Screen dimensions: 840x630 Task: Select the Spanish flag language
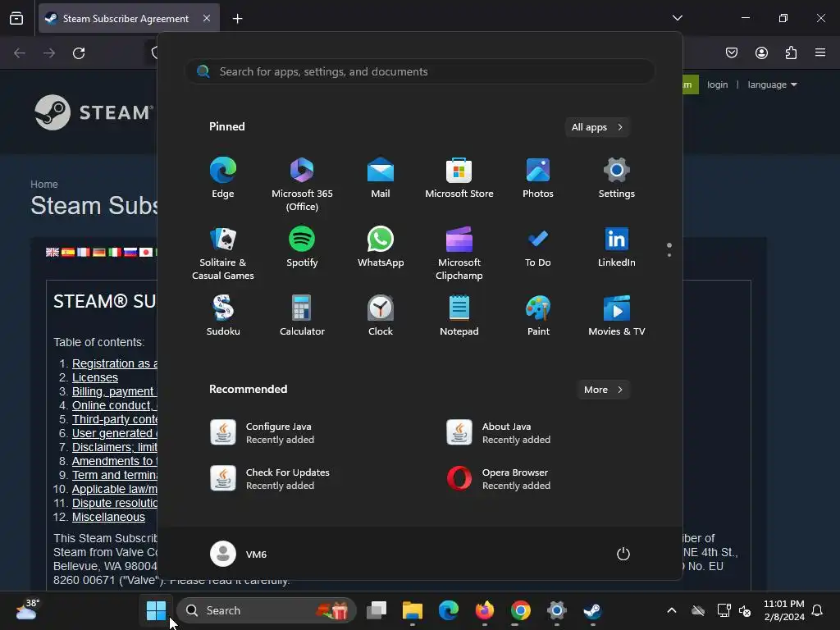67,252
